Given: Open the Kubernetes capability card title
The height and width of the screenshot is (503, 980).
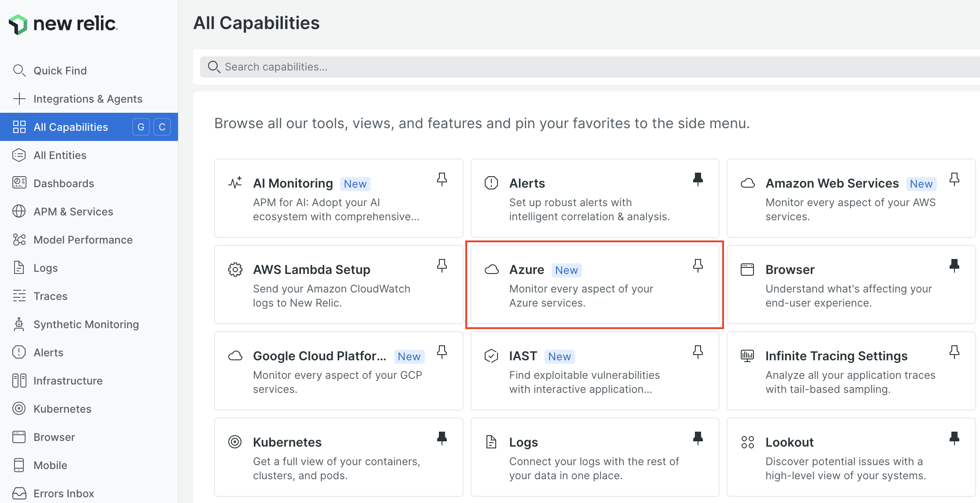Looking at the screenshot, I should point(287,442).
